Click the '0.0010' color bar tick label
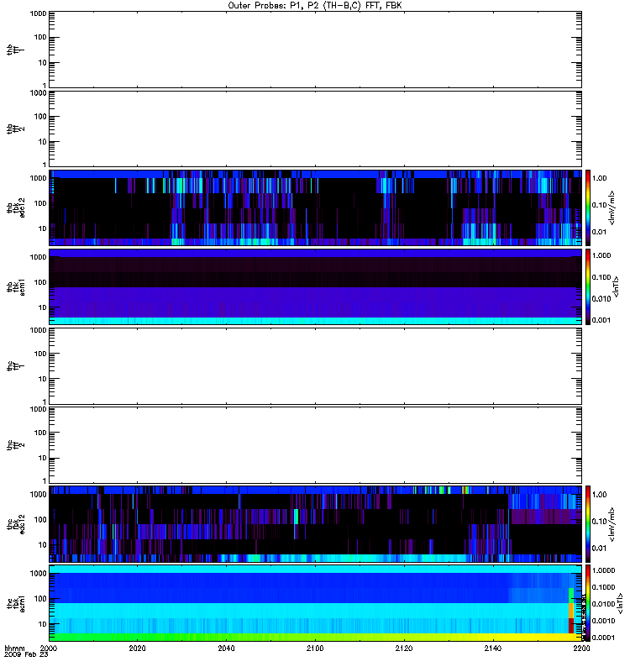 [x=603, y=621]
